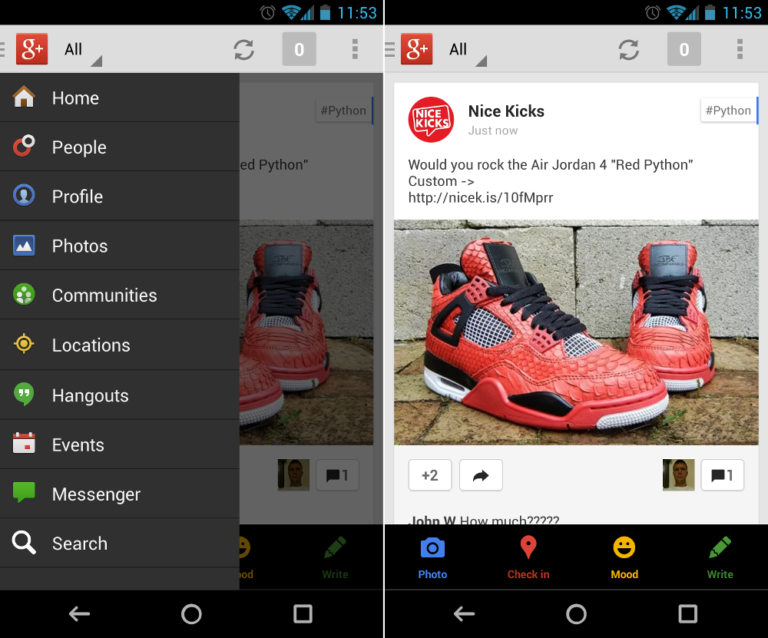
Task: Tap Android home button on left screen
Action: (x=191, y=614)
